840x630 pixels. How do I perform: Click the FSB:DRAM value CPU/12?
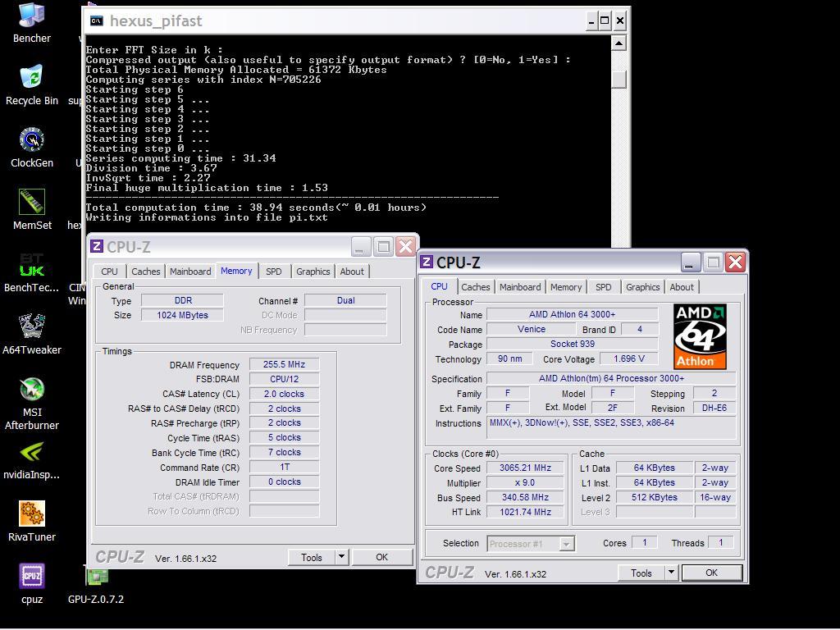coord(284,379)
